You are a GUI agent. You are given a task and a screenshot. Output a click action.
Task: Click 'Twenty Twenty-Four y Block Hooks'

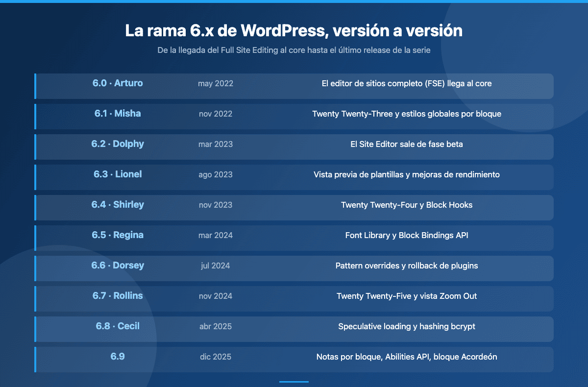pos(407,205)
